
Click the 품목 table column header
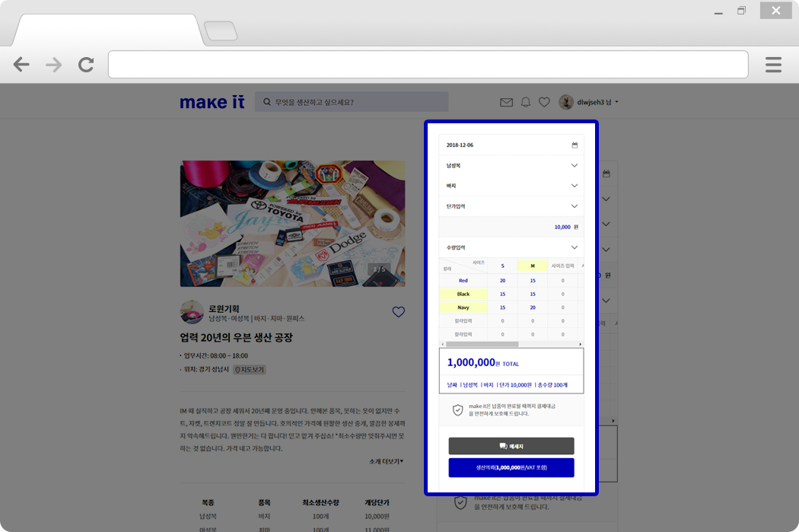coord(264,502)
